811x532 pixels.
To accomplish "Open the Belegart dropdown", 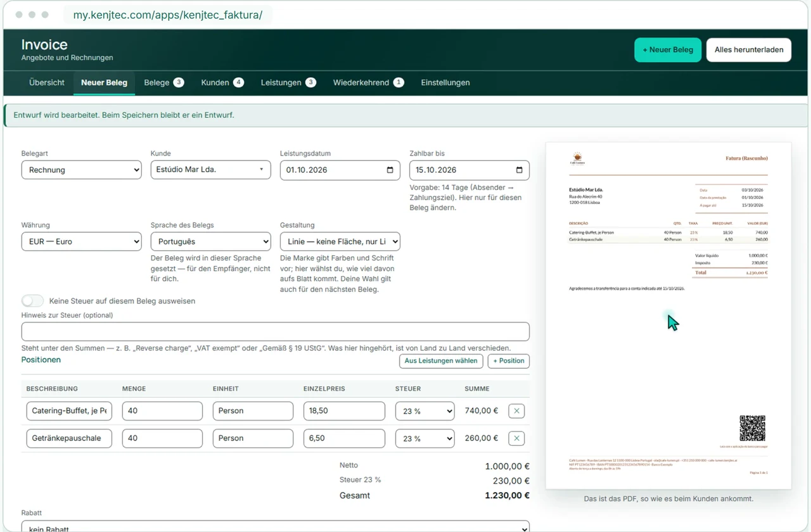I will [81, 170].
